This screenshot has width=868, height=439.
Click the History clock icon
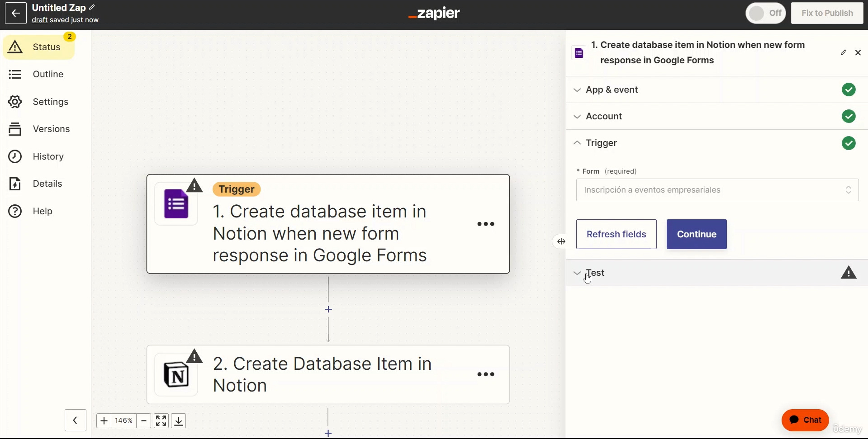[15, 156]
